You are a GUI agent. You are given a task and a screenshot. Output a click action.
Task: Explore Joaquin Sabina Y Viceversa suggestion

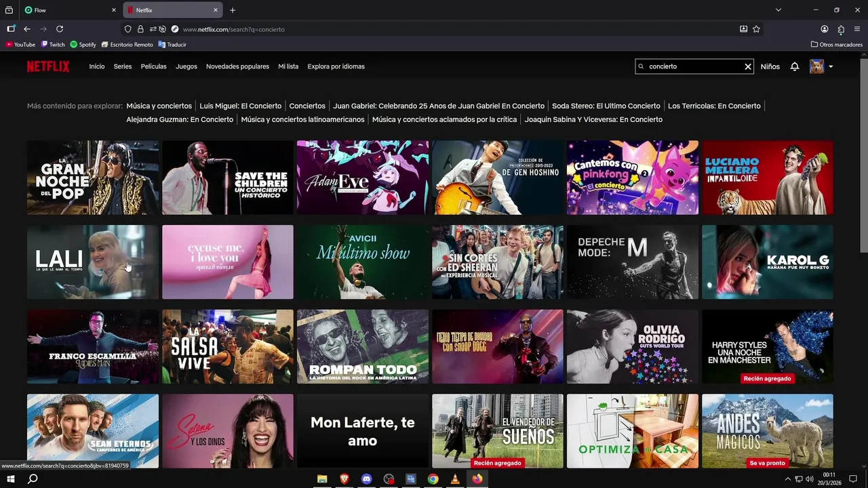coord(593,119)
